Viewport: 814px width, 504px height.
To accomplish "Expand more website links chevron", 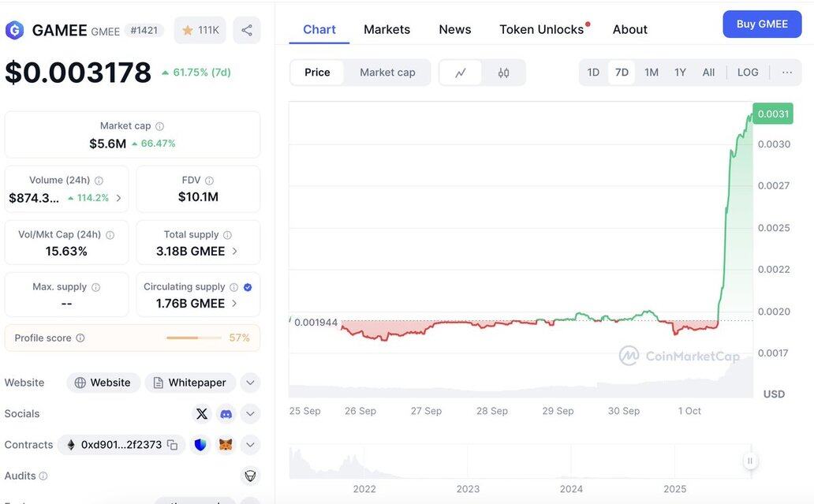I will click(x=250, y=383).
